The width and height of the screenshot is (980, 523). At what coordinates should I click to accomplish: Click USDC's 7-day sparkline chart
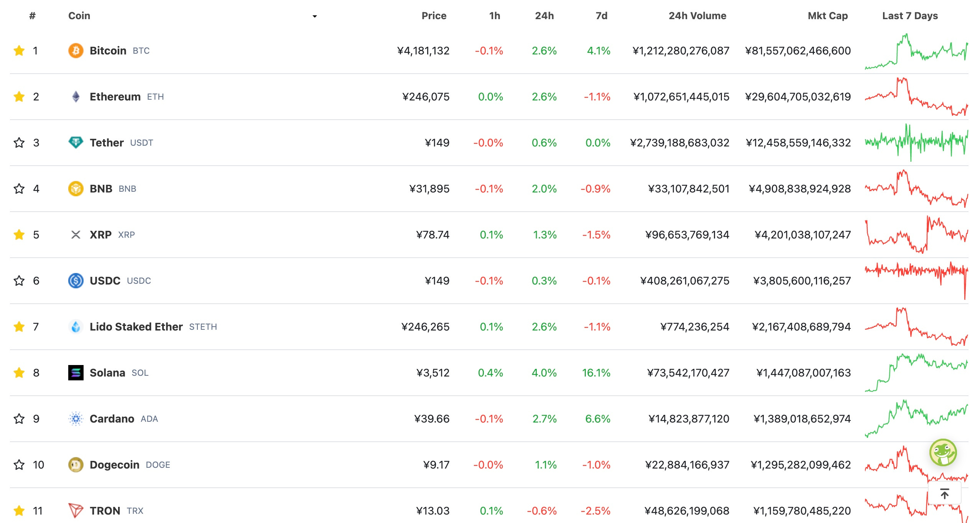pos(916,281)
